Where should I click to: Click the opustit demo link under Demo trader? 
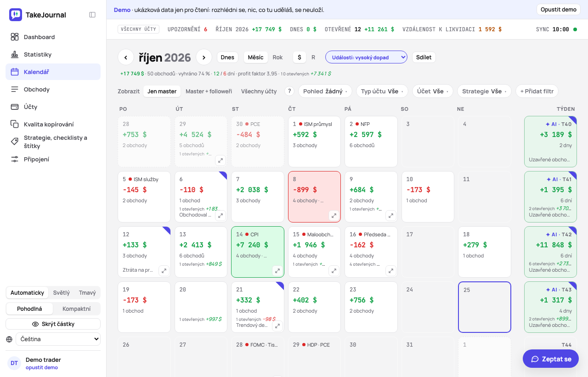tap(42, 367)
